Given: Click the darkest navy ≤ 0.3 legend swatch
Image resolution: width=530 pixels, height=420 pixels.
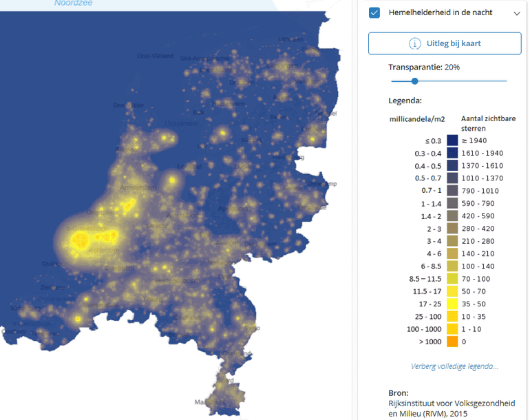Looking at the screenshot, I should [452, 140].
